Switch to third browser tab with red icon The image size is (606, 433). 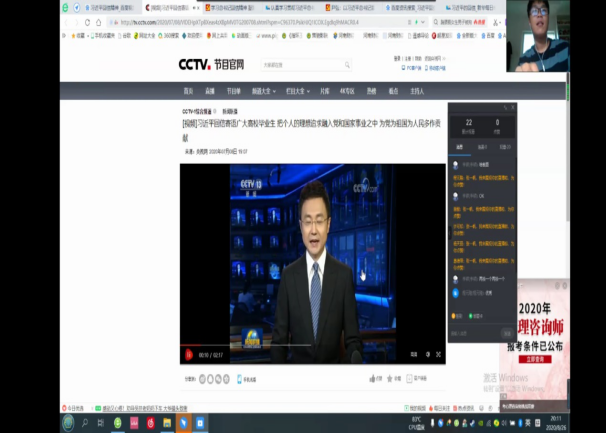click(x=230, y=7)
